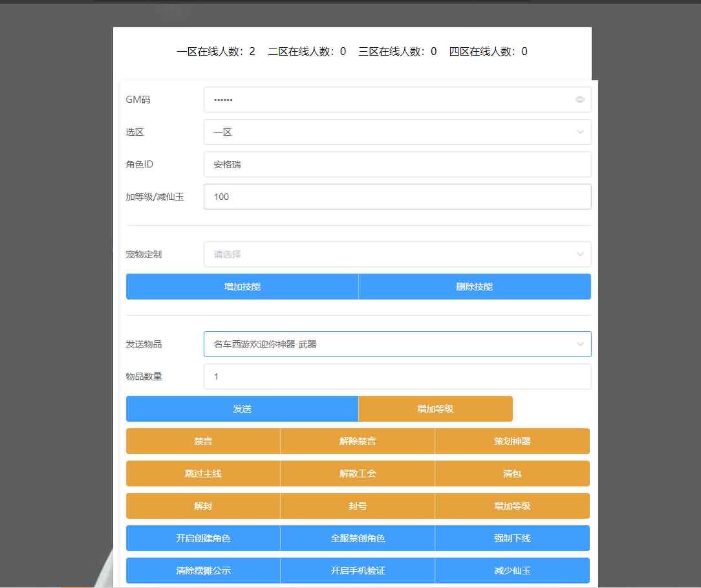Open the 发送物品 item dropdown
701x588 pixels.
click(397, 344)
